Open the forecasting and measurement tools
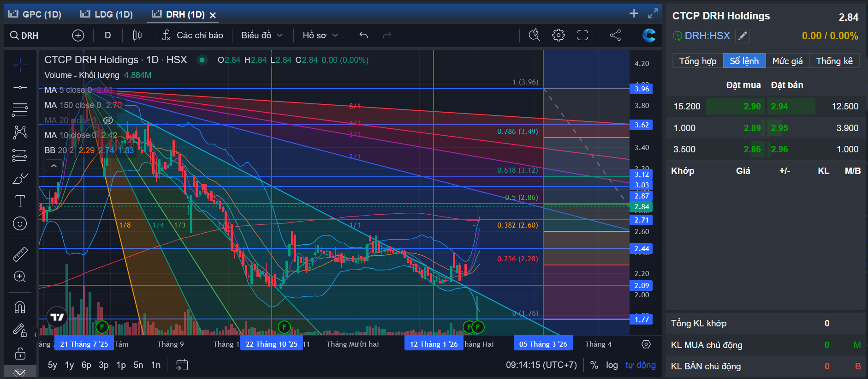Screen dimensions: 868x379 19,155
